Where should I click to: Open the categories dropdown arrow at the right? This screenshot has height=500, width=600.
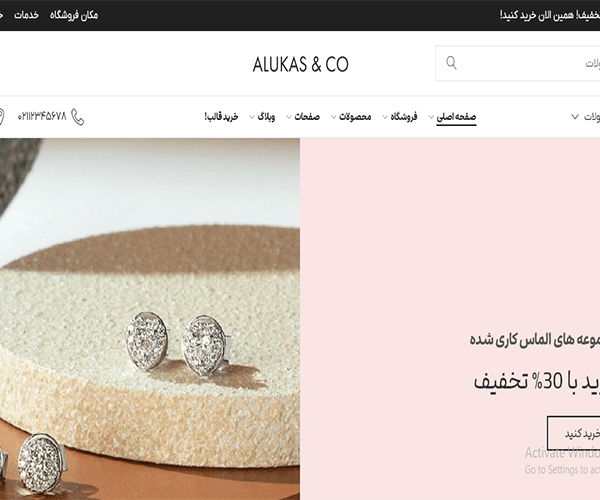575,117
